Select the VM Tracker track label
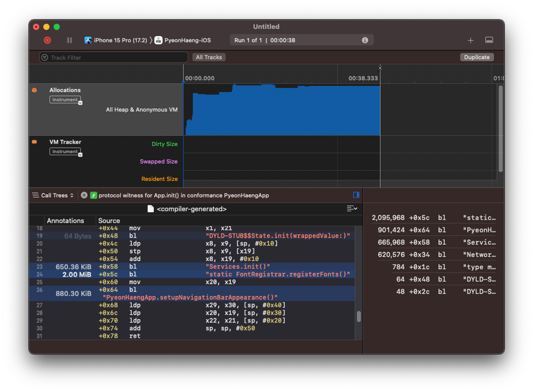This screenshot has height=392, width=533. point(65,142)
